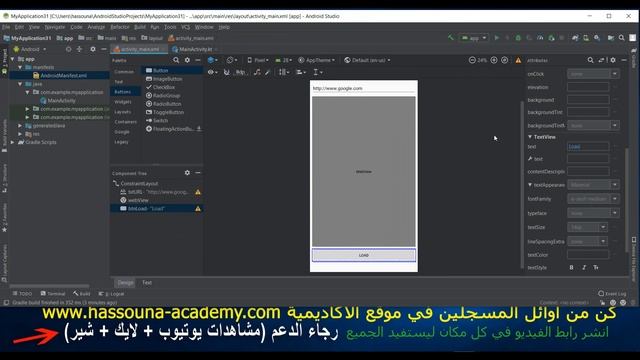Click the text attribute input field

pos(588,147)
